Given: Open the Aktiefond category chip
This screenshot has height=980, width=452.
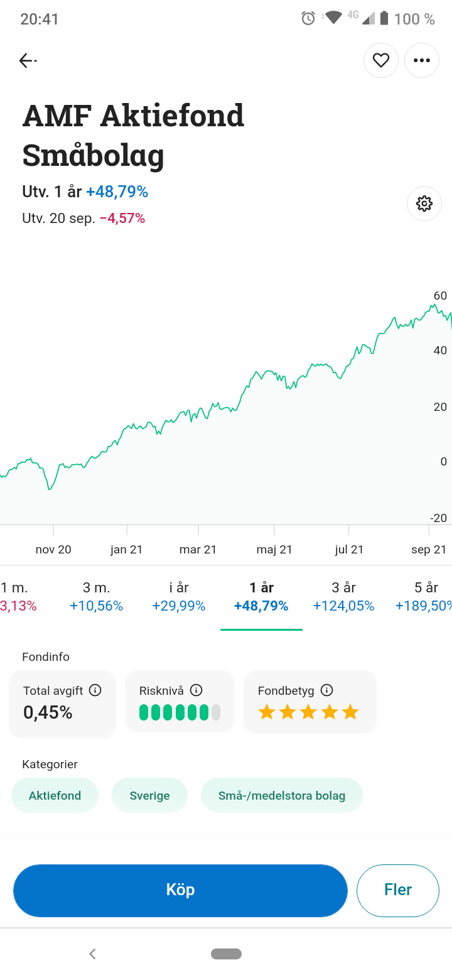Looking at the screenshot, I should click(55, 795).
